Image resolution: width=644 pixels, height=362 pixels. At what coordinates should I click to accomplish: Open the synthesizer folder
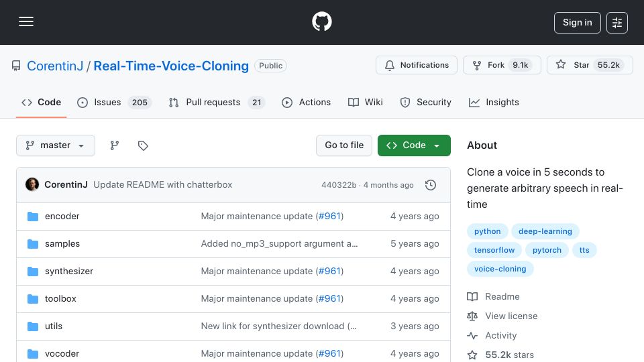69,271
